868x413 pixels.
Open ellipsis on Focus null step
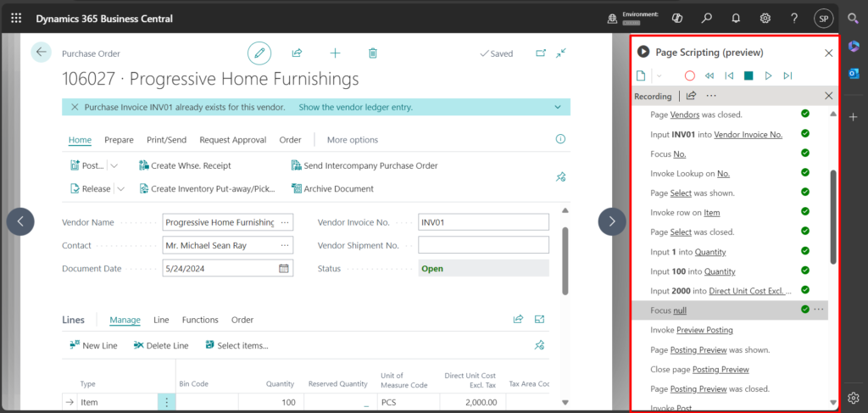[819, 310]
